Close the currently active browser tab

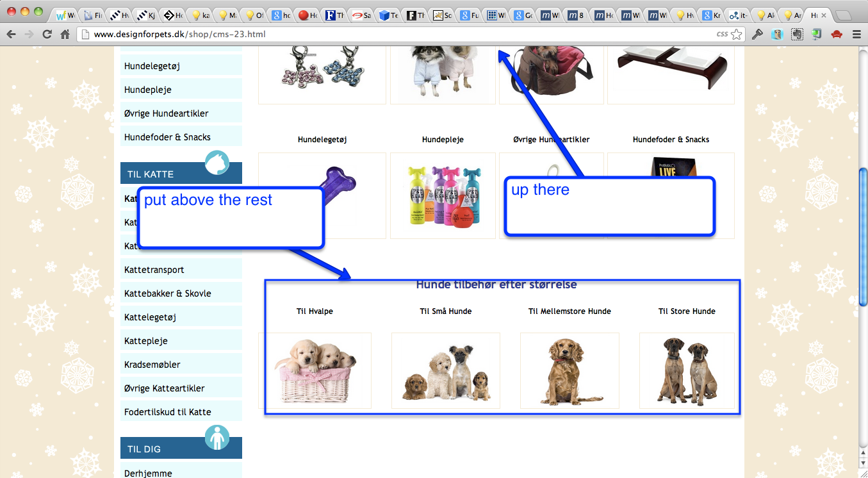pyautogui.click(x=824, y=15)
